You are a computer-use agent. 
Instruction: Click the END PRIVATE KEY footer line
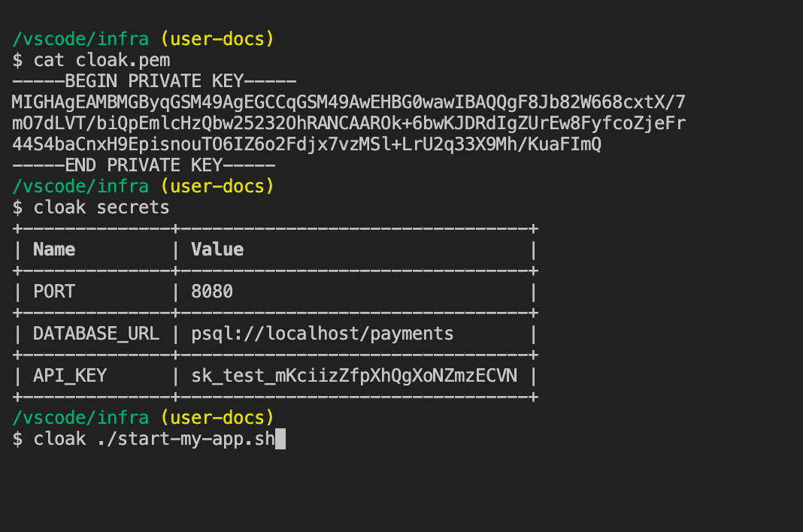[x=144, y=165]
